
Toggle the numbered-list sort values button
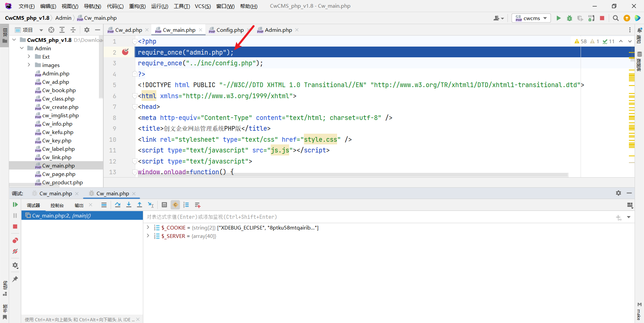point(186,205)
